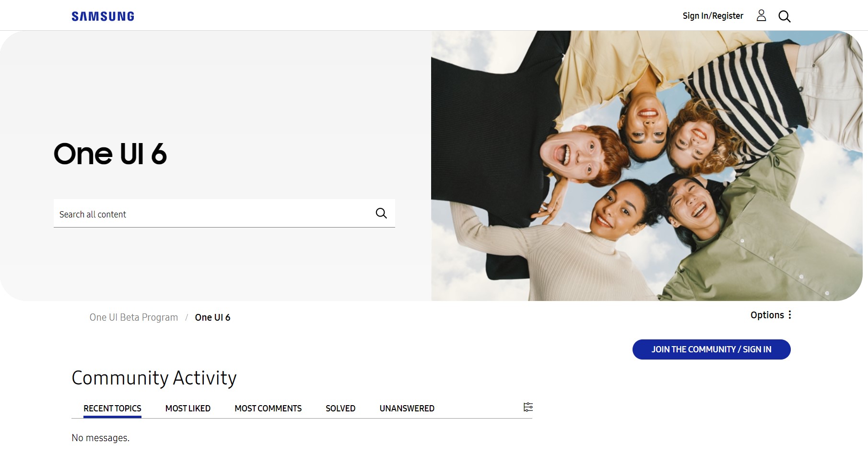
Task: View the Unanswered tab
Action: [407, 409]
